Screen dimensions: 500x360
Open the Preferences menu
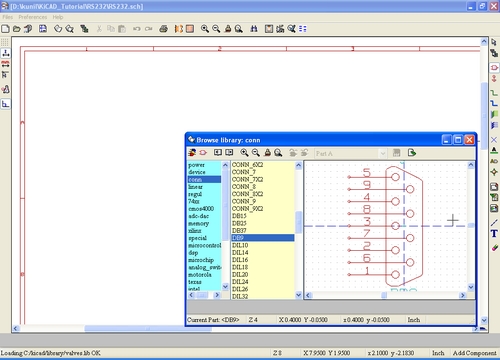click(x=33, y=17)
